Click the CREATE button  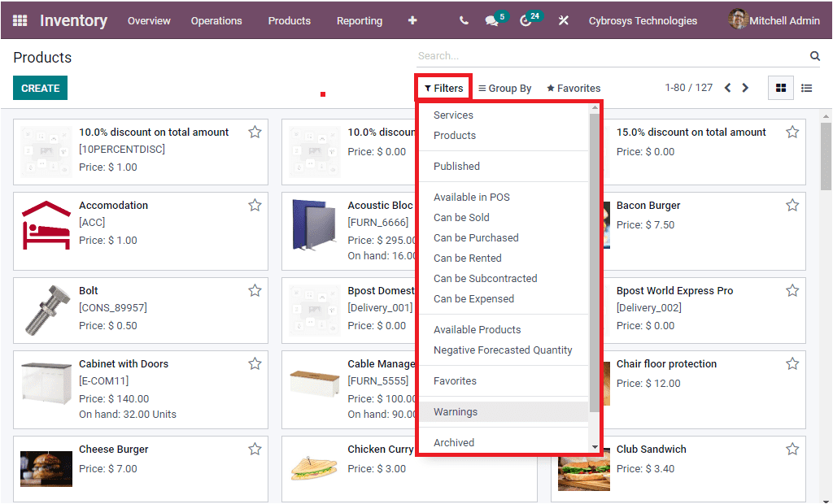pos(40,87)
